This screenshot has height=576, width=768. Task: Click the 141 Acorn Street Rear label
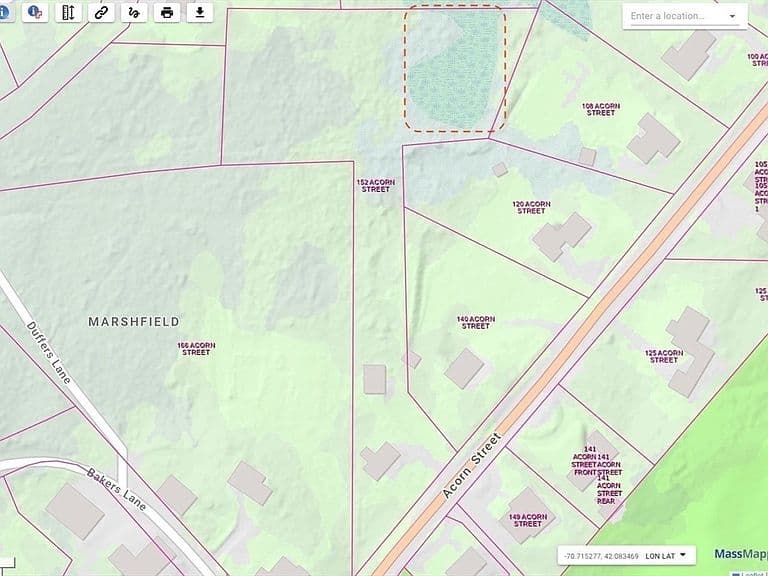pos(609,489)
